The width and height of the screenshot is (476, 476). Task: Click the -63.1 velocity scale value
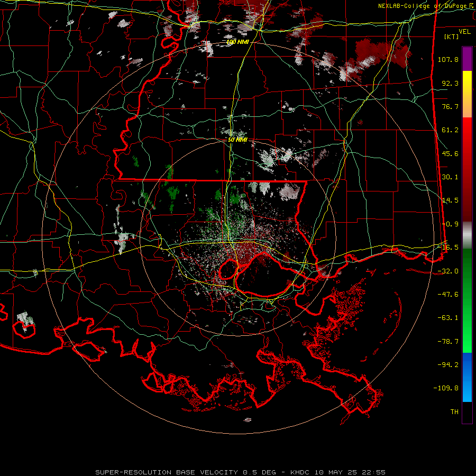tap(448, 318)
